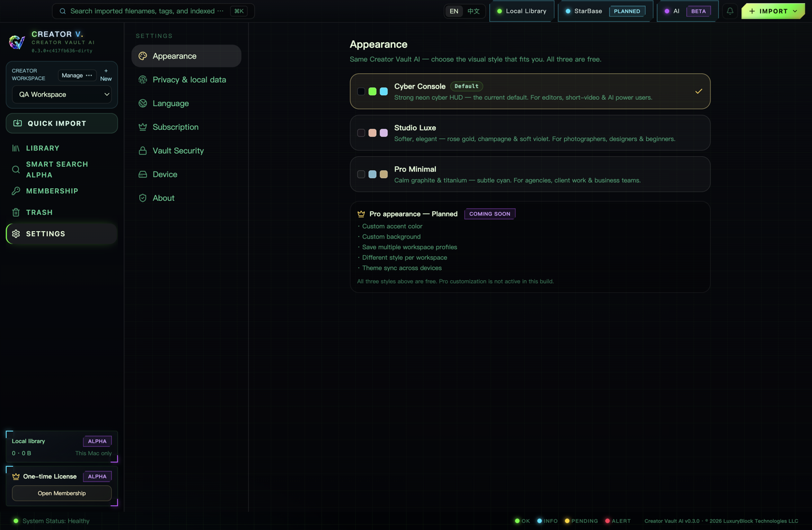This screenshot has height=530, width=812.
Task: Click the One-time License crown icon
Action: [x=16, y=476]
